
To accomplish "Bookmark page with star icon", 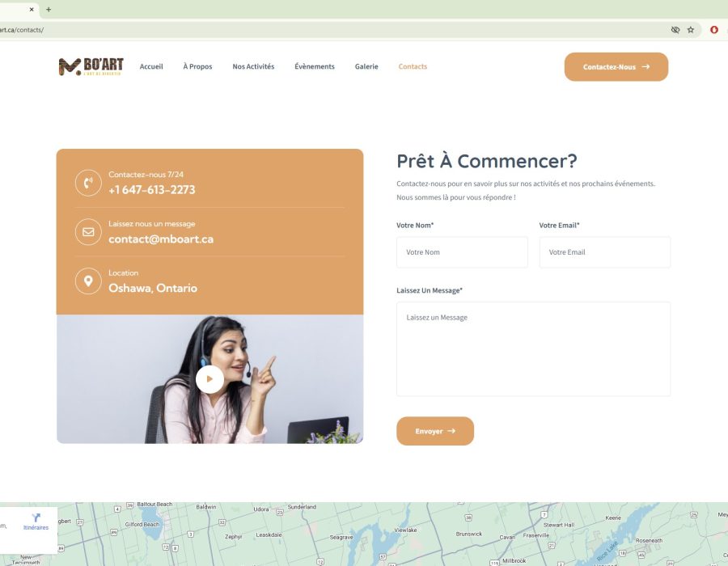I will (x=691, y=30).
